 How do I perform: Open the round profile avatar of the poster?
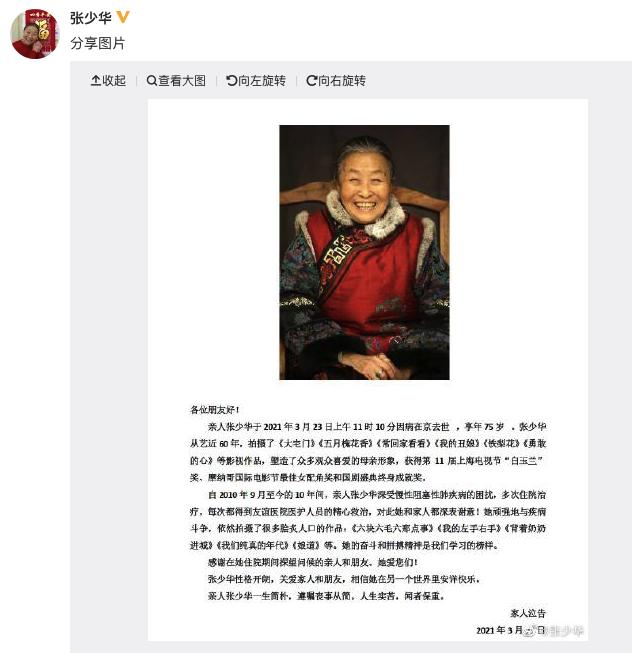pyautogui.click(x=35, y=34)
